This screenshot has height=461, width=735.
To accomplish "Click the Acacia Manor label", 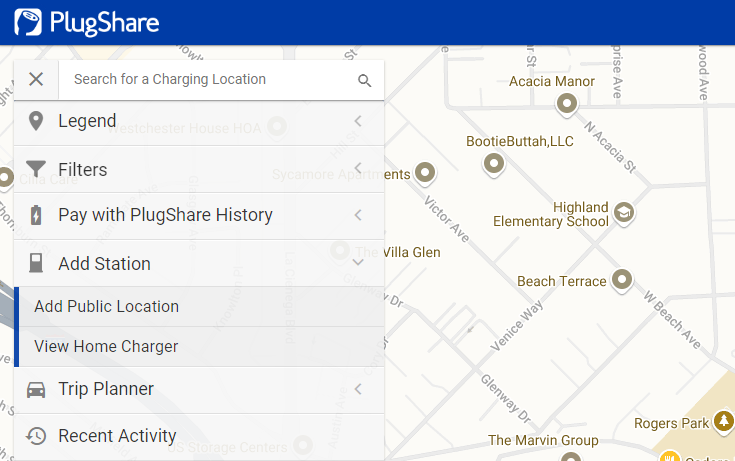I will click(552, 81).
